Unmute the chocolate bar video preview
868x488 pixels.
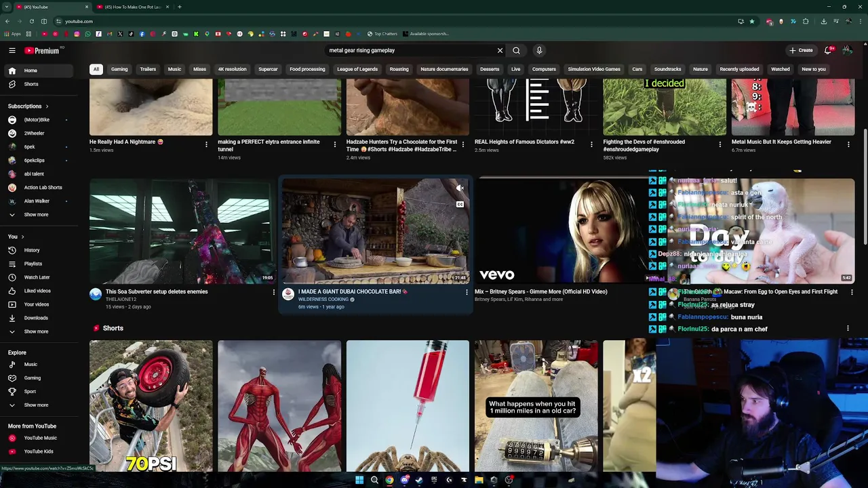tap(460, 188)
